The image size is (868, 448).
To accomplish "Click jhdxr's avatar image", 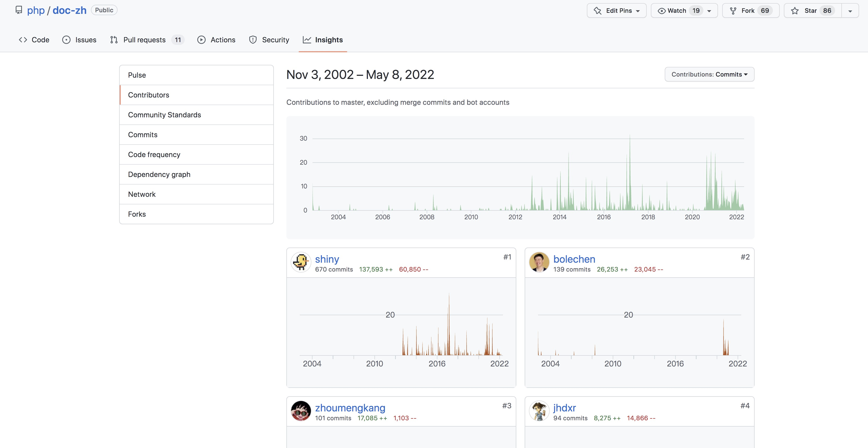I will pos(539,411).
